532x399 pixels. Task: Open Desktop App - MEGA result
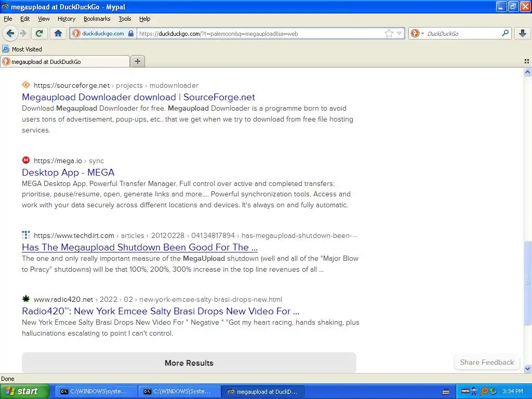[x=68, y=172]
